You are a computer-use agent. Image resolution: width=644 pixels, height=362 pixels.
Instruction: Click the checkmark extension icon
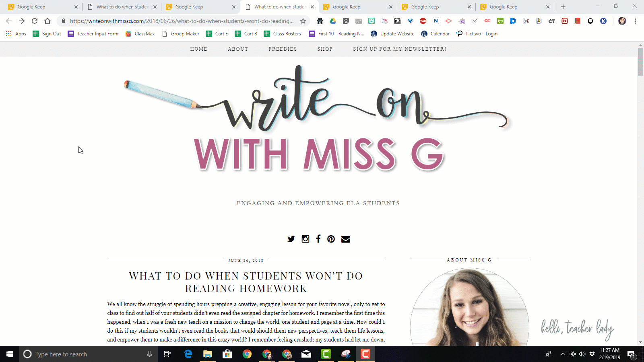pos(475,21)
